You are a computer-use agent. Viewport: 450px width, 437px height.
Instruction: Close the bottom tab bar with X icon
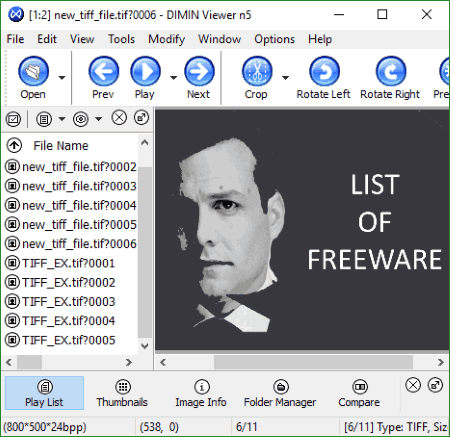pyautogui.click(x=413, y=385)
